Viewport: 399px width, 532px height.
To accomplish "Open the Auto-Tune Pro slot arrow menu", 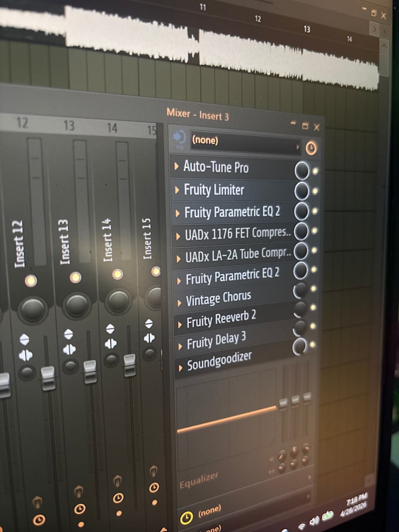I will tap(177, 166).
